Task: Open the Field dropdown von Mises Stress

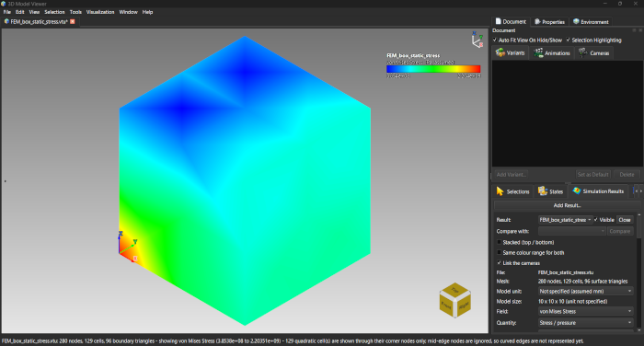Action: pyautogui.click(x=586, y=311)
